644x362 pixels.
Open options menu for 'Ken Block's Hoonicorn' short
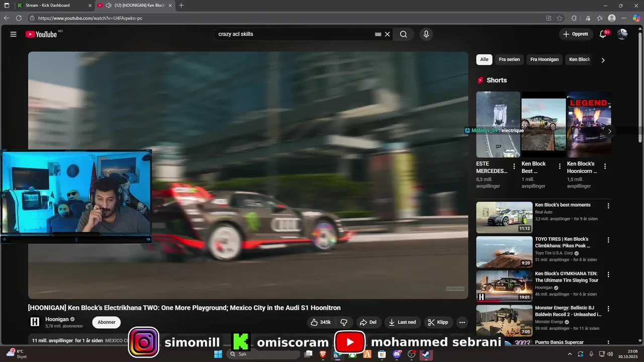tap(605, 166)
